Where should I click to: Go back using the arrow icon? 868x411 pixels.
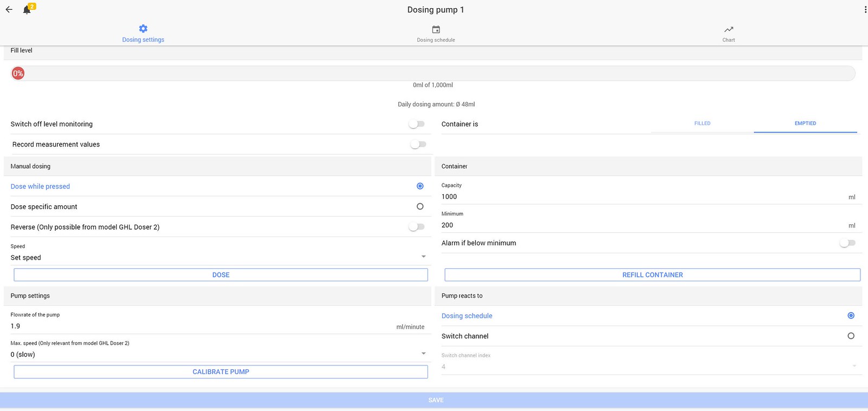point(9,10)
